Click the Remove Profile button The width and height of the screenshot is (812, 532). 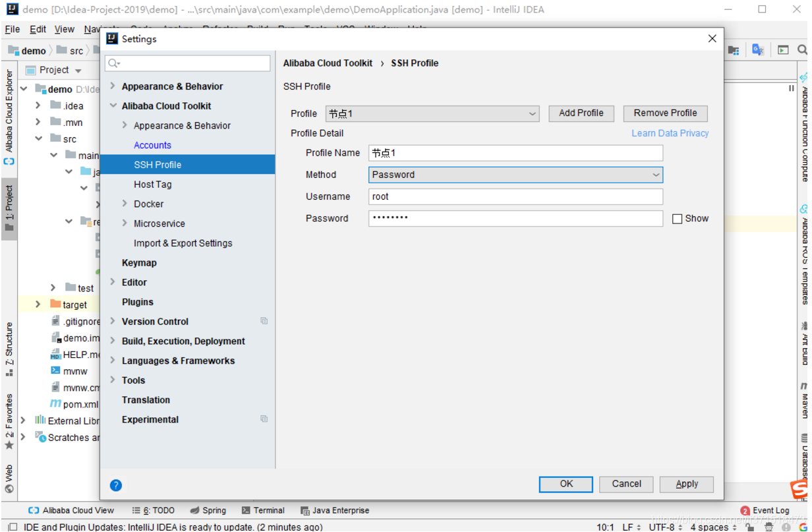666,113
